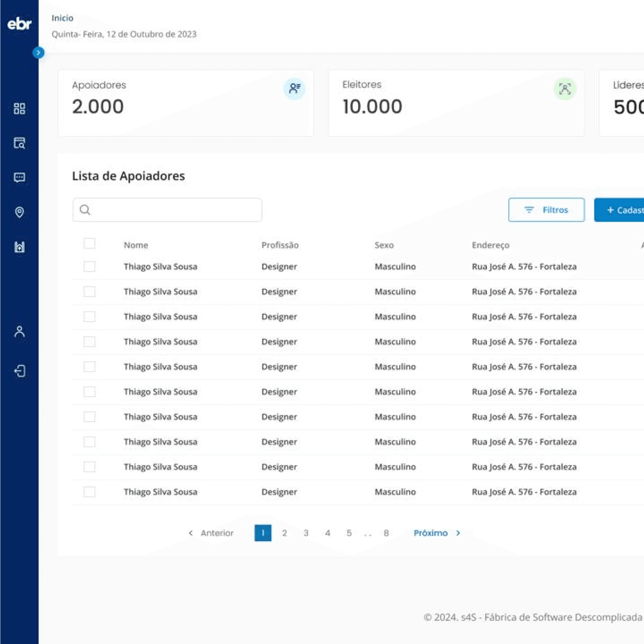Open the map location pin icon
Image resolution: width=644 pixels, height=644 pixels.
click(19, 212)
